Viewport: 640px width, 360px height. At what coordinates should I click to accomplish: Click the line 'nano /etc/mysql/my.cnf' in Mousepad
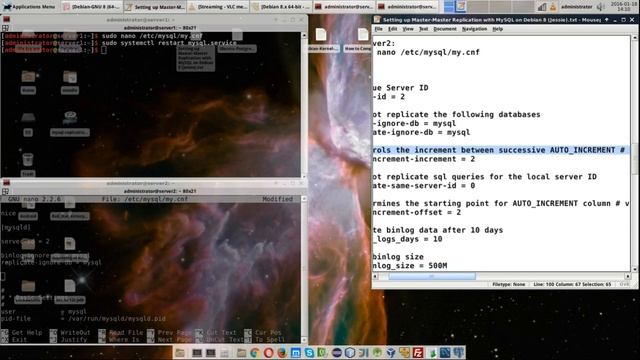tap(428, 52)
